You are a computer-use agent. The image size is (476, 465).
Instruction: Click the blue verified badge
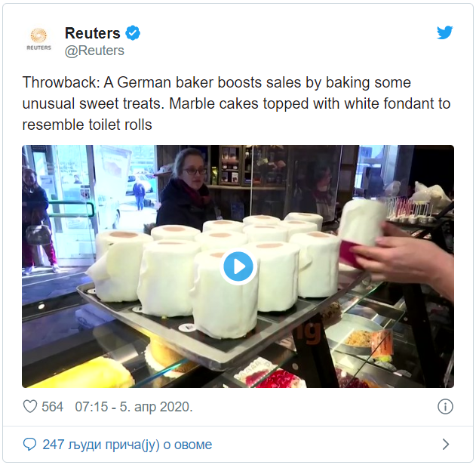coord(133,32)
